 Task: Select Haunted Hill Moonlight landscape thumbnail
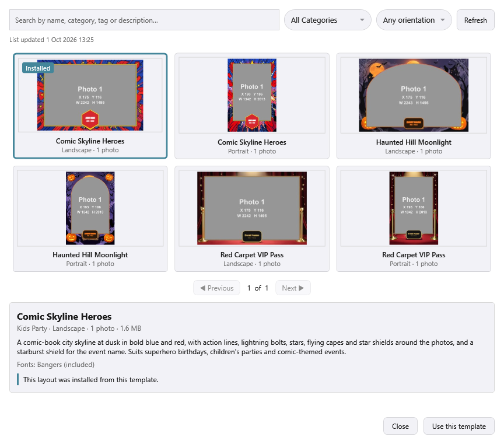(x=414, y=95)
